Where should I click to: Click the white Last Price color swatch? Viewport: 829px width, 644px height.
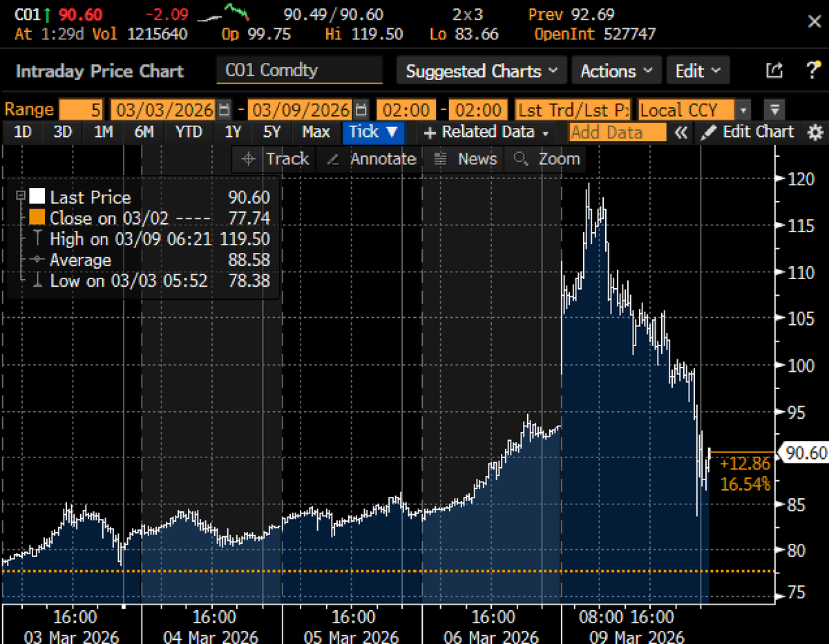tap(37, 197)
